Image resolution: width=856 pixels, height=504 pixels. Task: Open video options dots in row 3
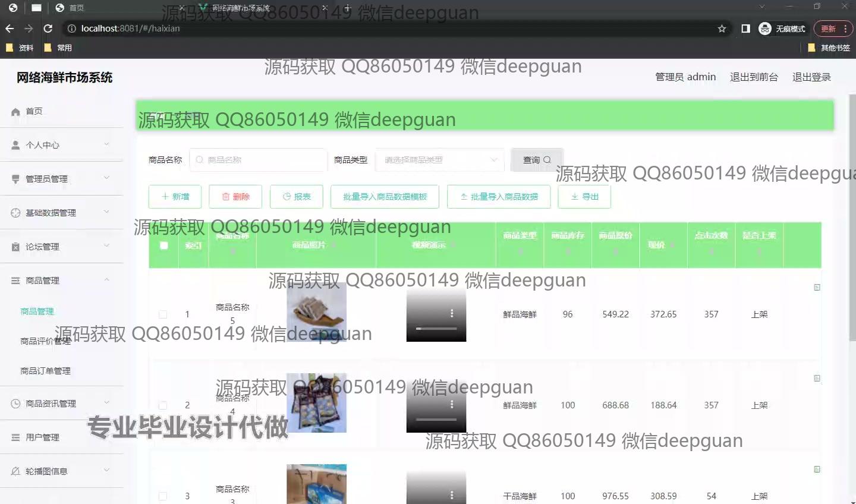452,495
